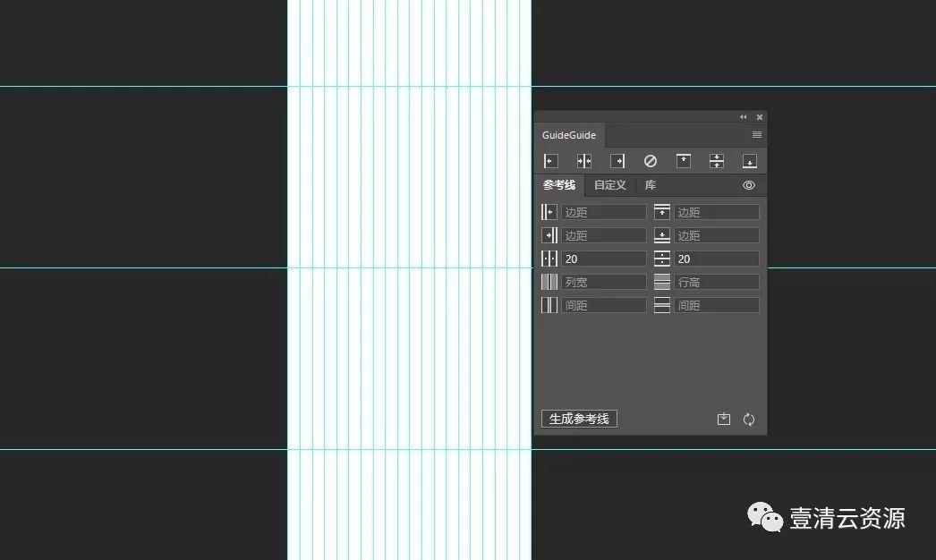Clear all guides with slashed-circle icon
This screenshot has width=936, height=560.
[650, 161]
